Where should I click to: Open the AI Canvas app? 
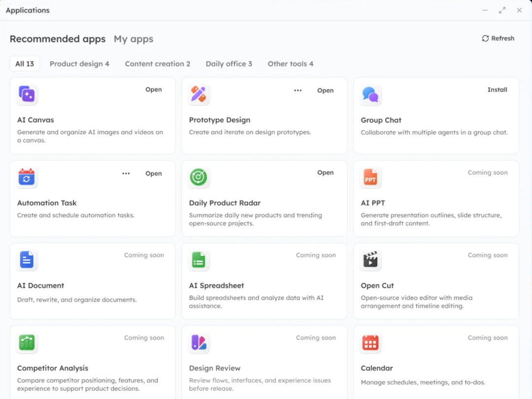tap(154, 90)
